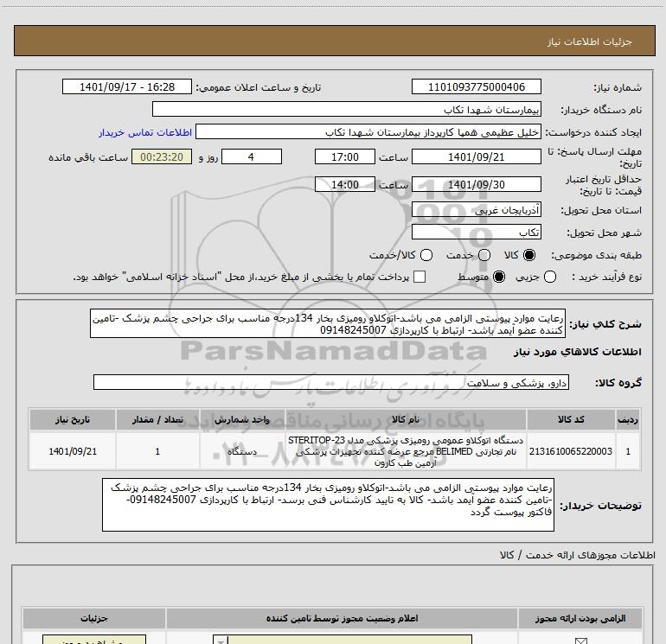Image resolution: width=666 pixels, height=644 pixels.
Task: Click the validity time field 14:00
Action: pyautogui.click(x=345, y=185)
